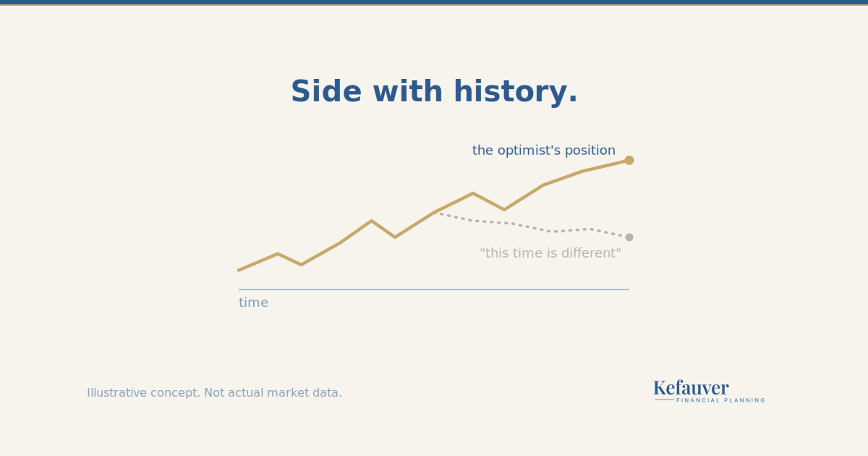Image resolution: width=868 pixels, height=456 pixels.
Task: Select the gray dotted "different" trend line
Action: pyautogui.click(x=534, y=225)
